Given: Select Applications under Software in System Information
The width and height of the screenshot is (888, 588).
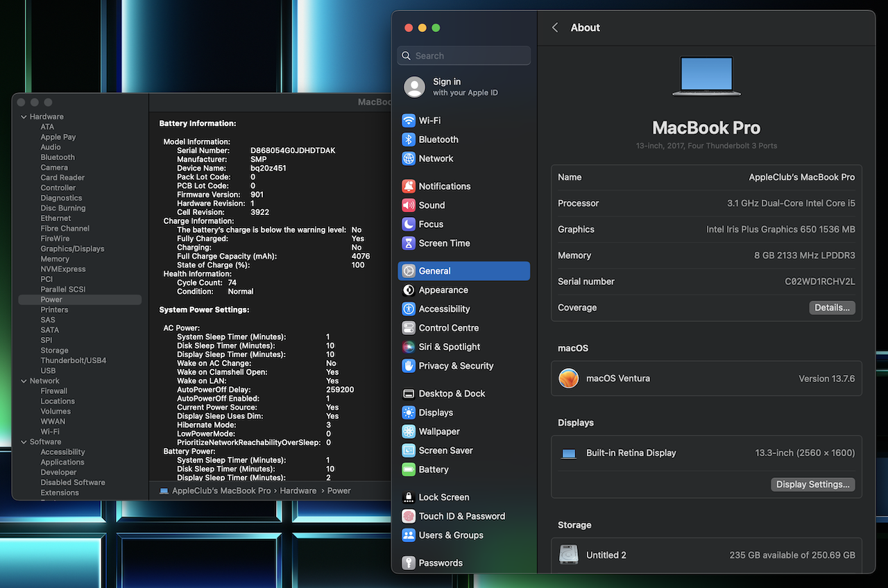Looking at the screenshot, I should pos(62,462).
